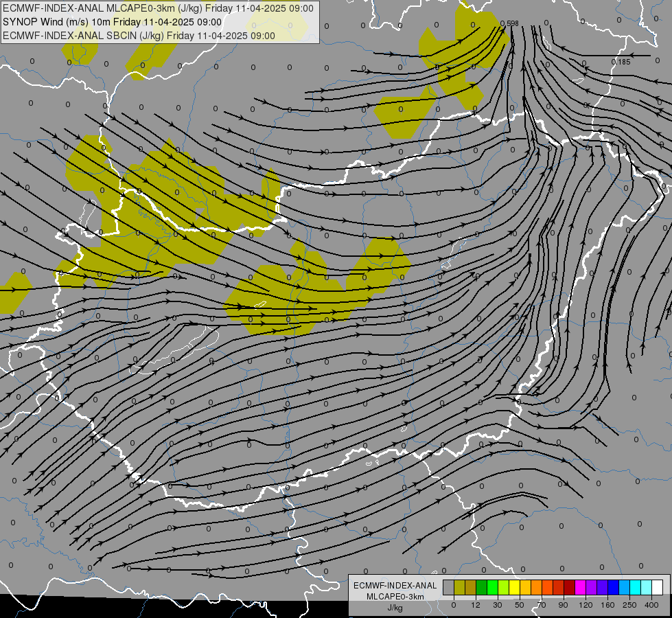Screen dimensions: 672x618
Task: Click the legend label '90'
Action: pos(564,605)
